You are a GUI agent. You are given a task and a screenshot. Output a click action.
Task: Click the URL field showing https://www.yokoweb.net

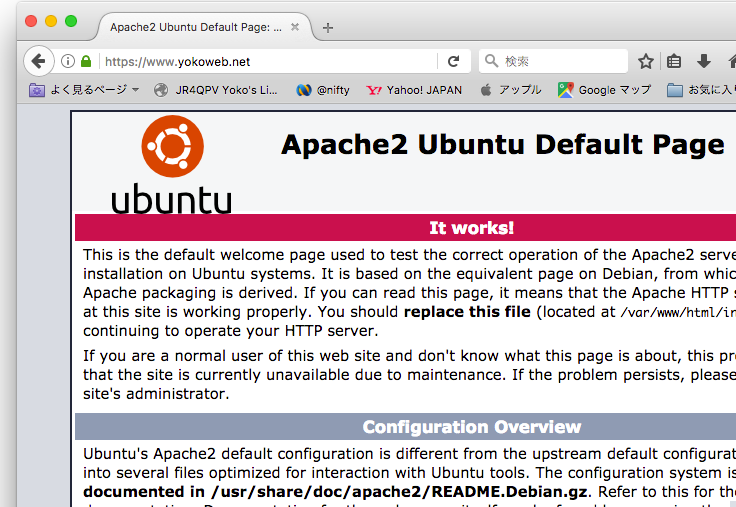(268, 61)
